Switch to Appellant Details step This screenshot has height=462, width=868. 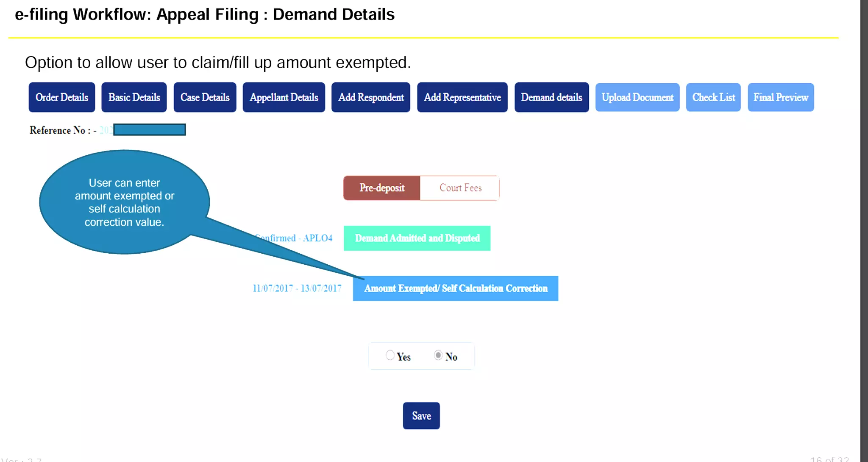coord(284,97)
